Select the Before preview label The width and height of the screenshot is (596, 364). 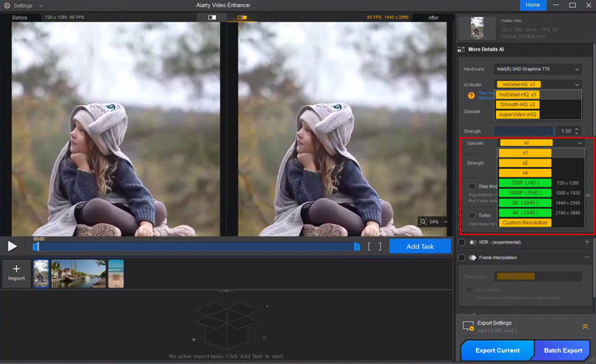tap(20, 18)
